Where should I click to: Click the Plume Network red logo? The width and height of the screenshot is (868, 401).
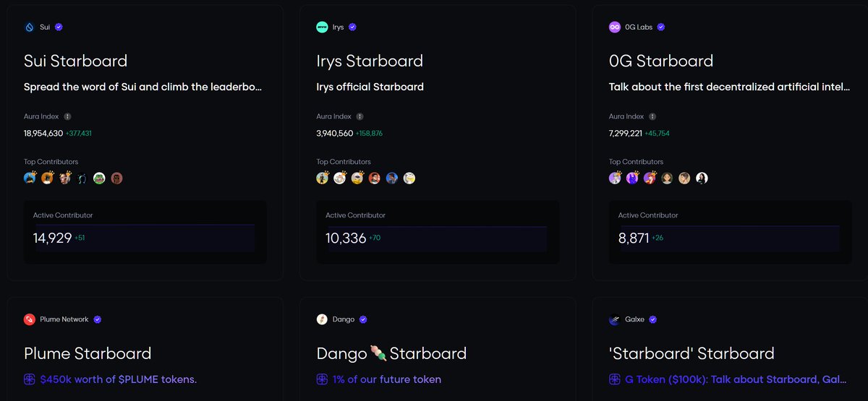[30, 319]
